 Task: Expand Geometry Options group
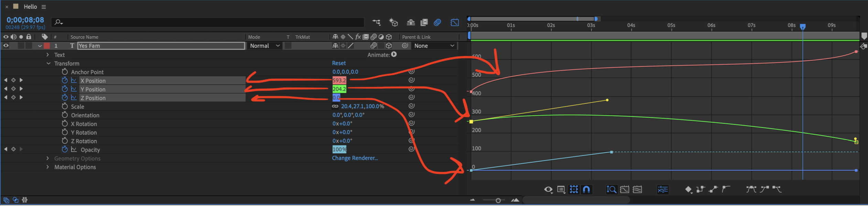click(48, 158)
